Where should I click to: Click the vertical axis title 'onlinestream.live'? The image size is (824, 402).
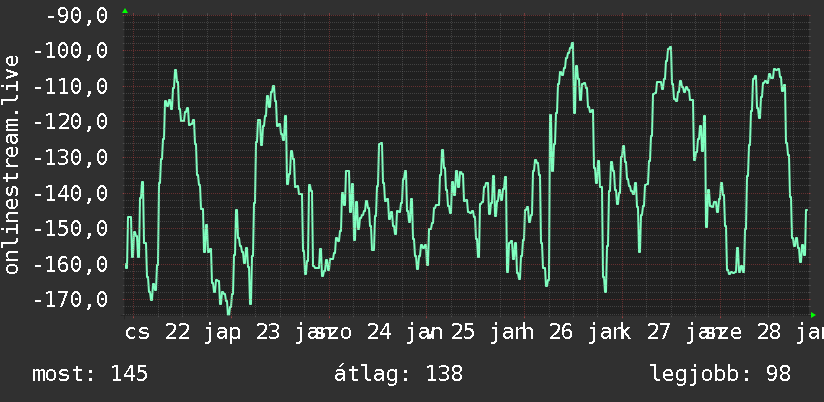12,164
